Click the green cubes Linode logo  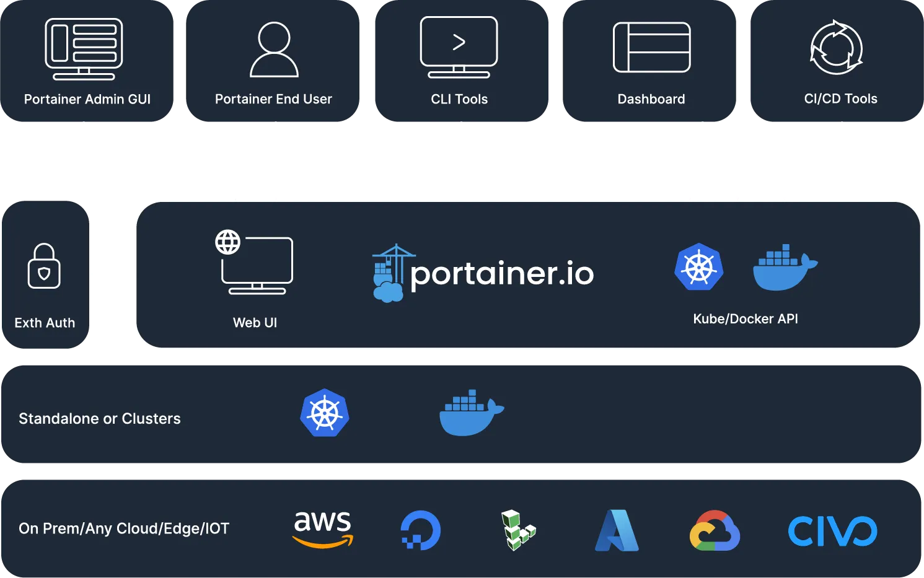pyautogui.click(x=518, y=530)
